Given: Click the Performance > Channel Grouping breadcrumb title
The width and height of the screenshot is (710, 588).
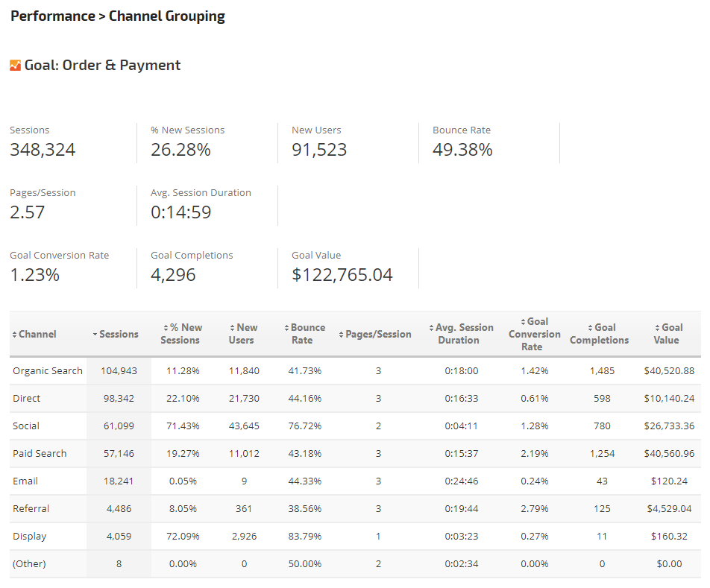Looking at the screenshot, I should coord(118,16).
